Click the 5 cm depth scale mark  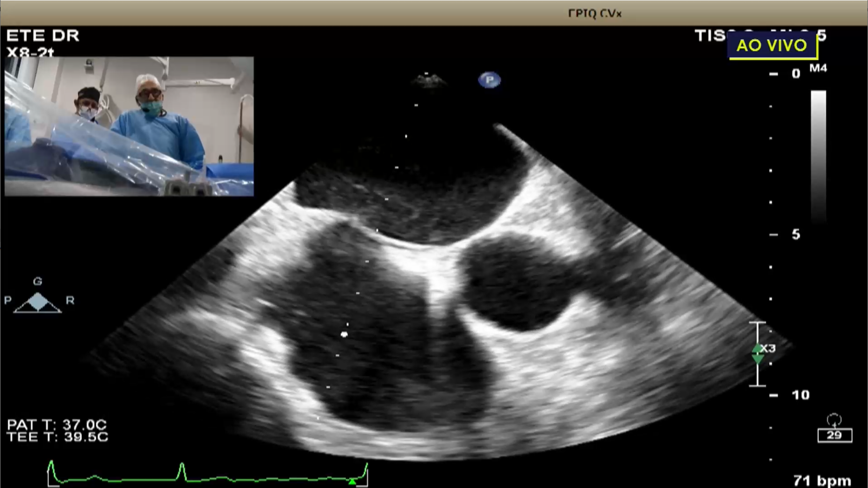pyautogui.click(x=795, y=234)
